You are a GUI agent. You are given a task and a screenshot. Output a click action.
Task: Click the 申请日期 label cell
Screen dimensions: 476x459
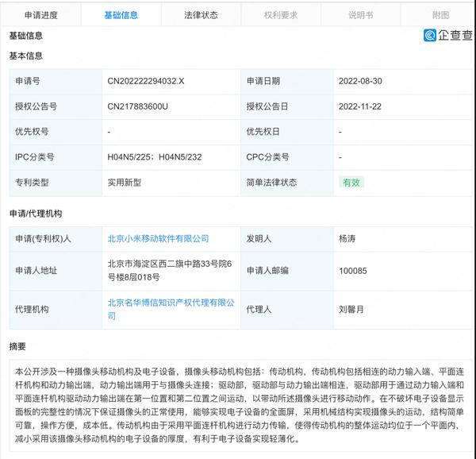[287, 82]
